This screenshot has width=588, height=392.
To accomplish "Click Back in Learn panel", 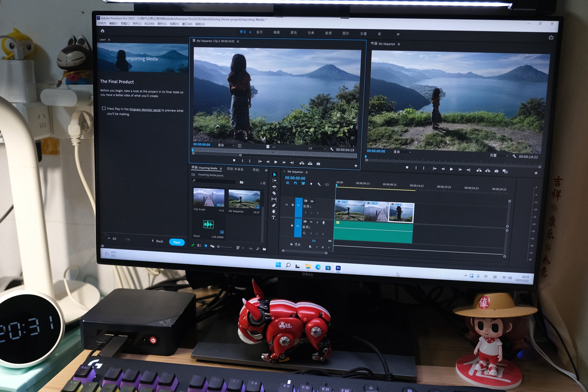I will point(158,241).
